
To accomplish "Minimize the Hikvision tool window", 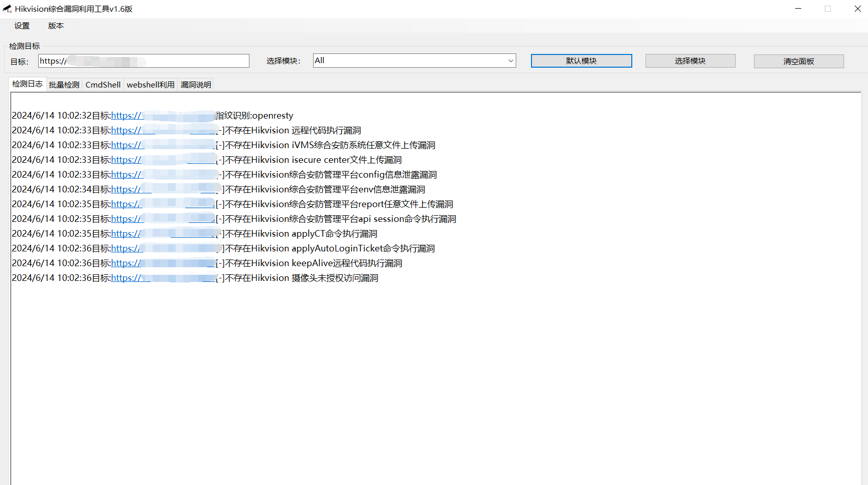I will coord(798,9).
